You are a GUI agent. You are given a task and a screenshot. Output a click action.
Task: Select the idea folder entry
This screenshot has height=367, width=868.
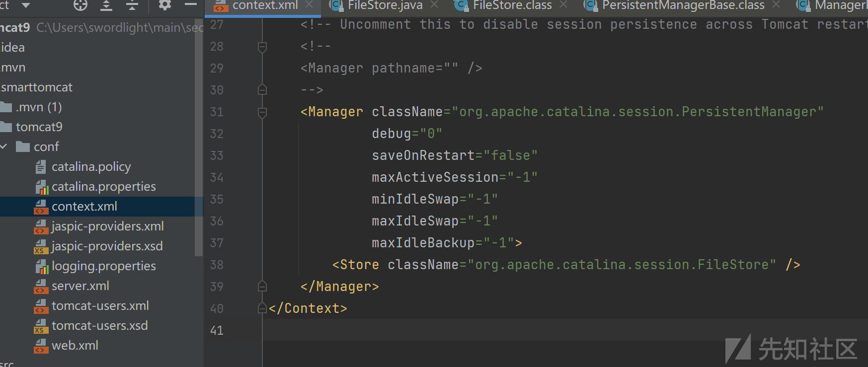12,47
